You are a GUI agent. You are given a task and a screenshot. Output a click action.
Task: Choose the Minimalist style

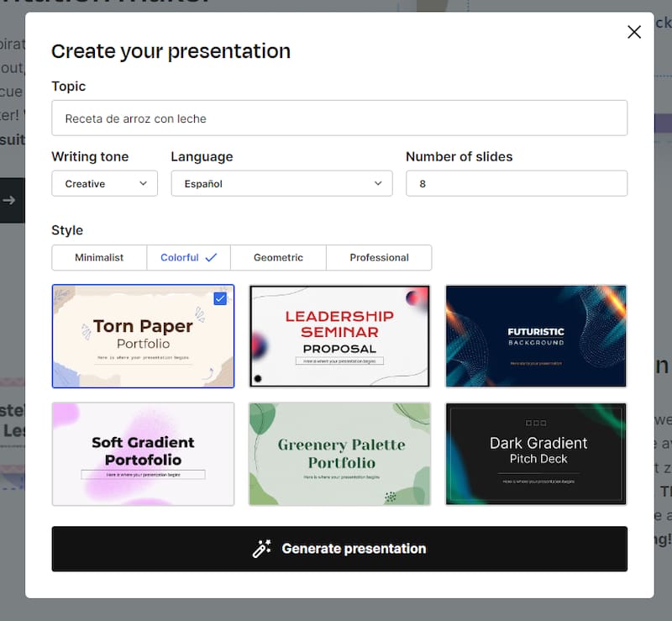click(99, 258)
